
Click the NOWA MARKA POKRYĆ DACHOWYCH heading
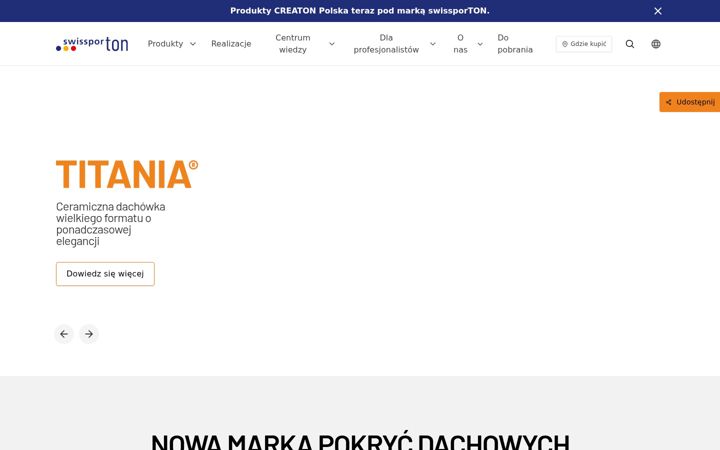(x=360, y=441)
